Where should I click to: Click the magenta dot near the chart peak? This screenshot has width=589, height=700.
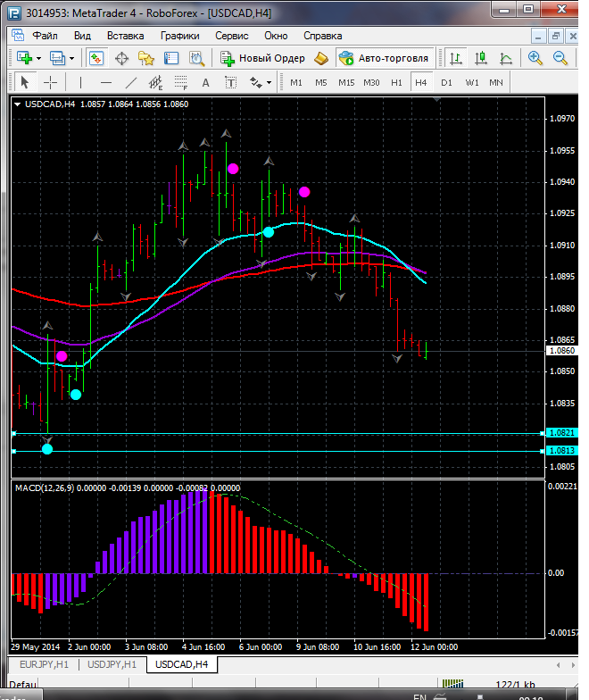coord(233,168)
